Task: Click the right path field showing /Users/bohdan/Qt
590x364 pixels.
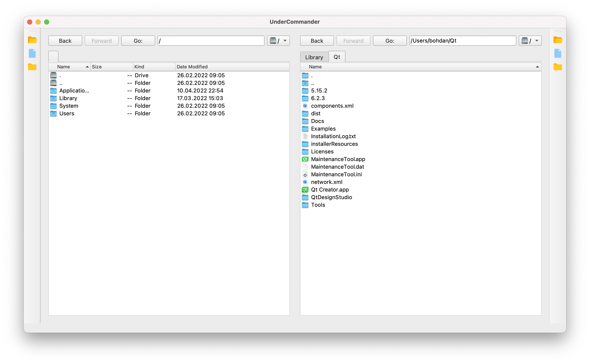Action: 462,41
